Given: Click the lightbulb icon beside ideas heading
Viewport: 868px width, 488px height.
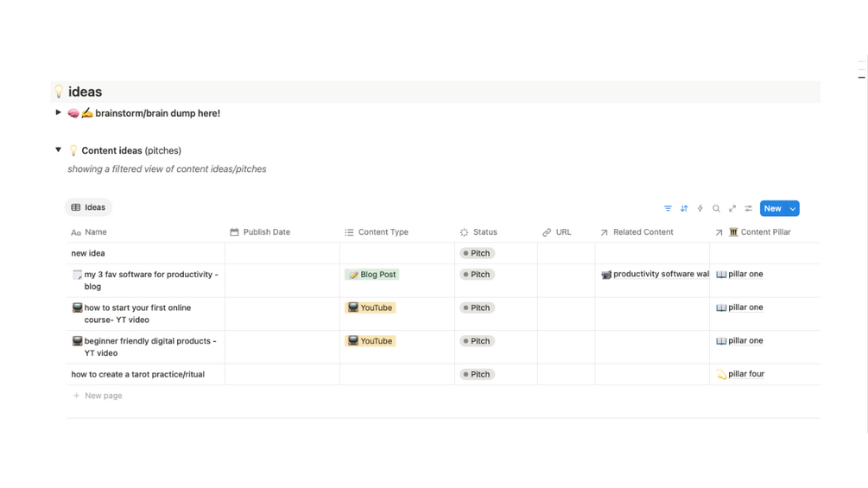Looking at the screenshot, I should point(59,92).
